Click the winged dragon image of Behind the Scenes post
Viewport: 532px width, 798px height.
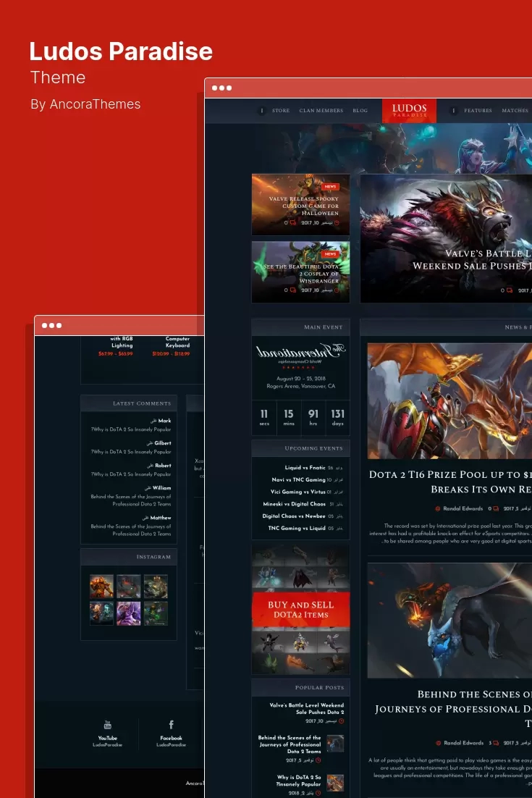[x=449, y=621]
